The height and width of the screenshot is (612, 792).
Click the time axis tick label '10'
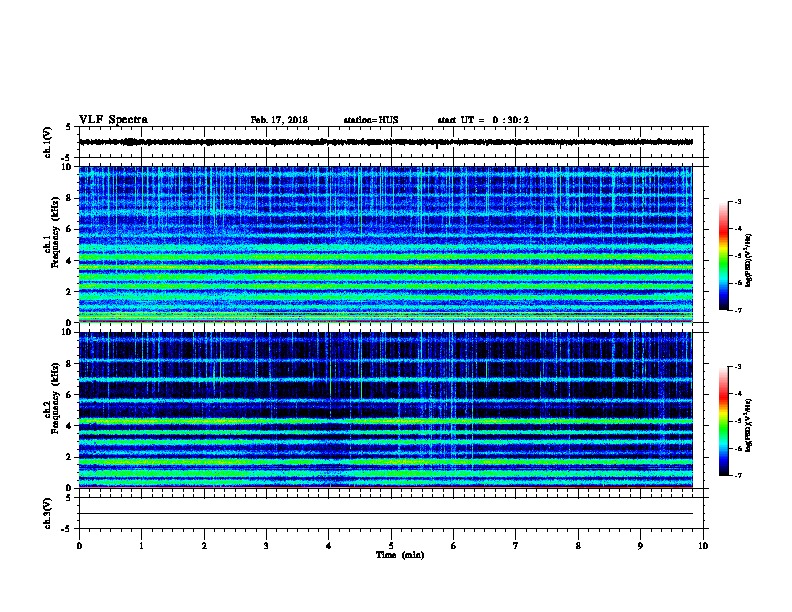[703, 546]
